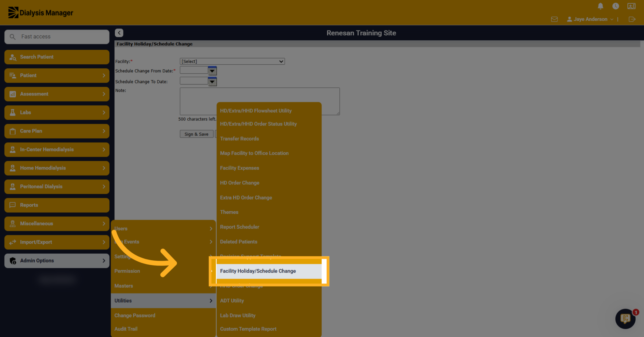Open the Utilities submenu
The width and height of the screenshot is (644, 337).
(163, 301)
